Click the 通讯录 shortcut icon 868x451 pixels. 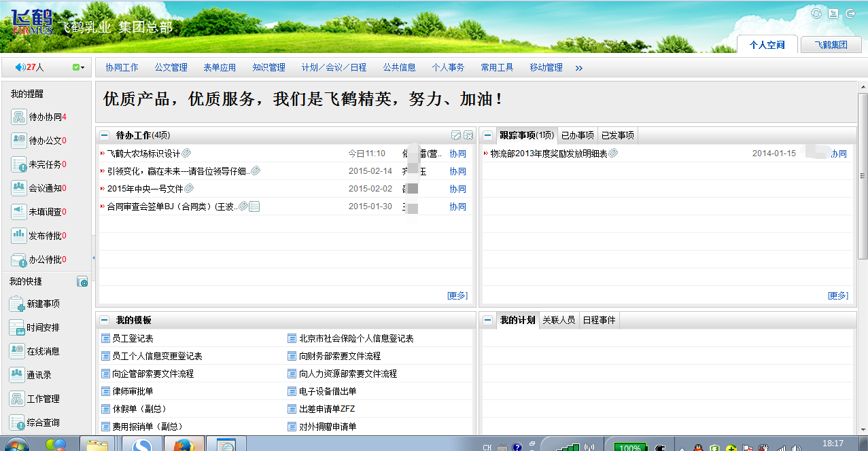point(16,375)
